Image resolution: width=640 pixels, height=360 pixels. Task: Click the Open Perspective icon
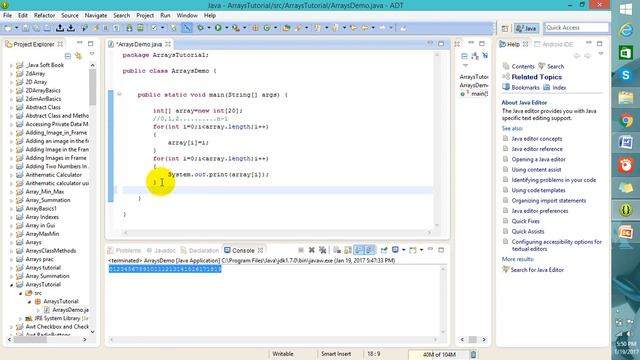(x=505, y=28)
